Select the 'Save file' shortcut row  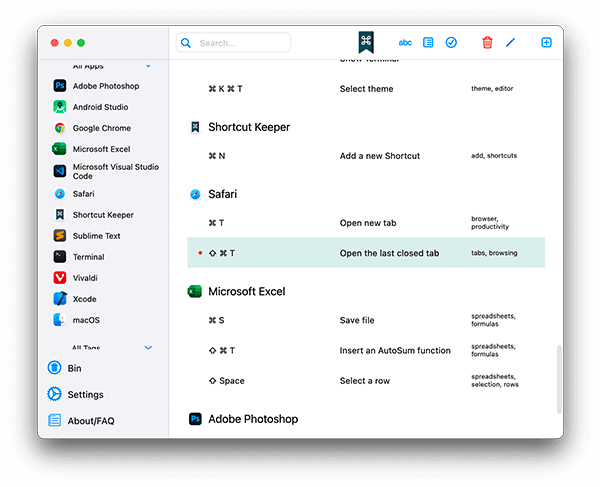coord(366,320)
